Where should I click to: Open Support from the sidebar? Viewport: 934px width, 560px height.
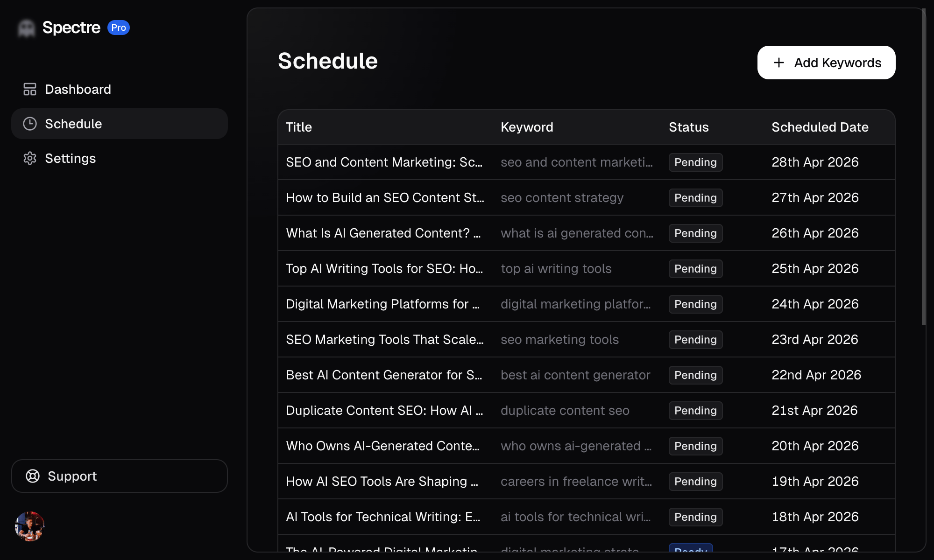click(x=72, y=476)
